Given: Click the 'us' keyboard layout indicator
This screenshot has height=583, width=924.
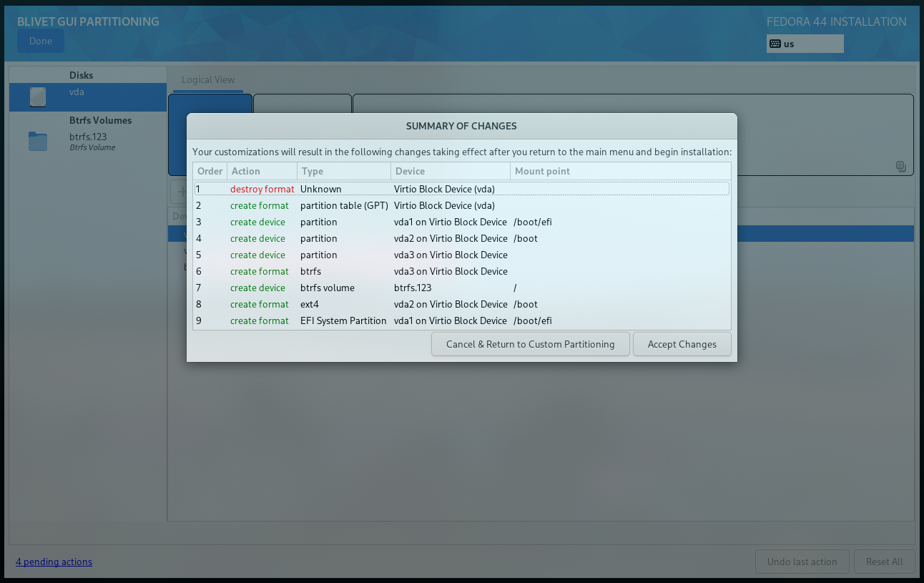Looking at the screenshot, I should (805, 44).
